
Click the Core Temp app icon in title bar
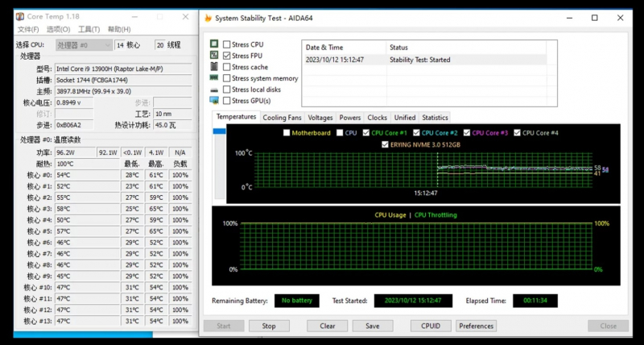pyautogui.click(x=19, y=16)
